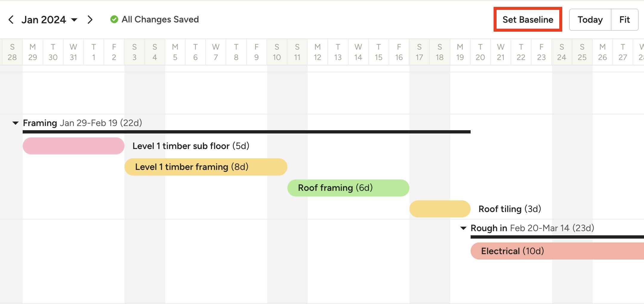Viewport: 644px width, 304px height.
Task: Select the Level 1 timber sub floor bar
Action: tap(73, 146)
